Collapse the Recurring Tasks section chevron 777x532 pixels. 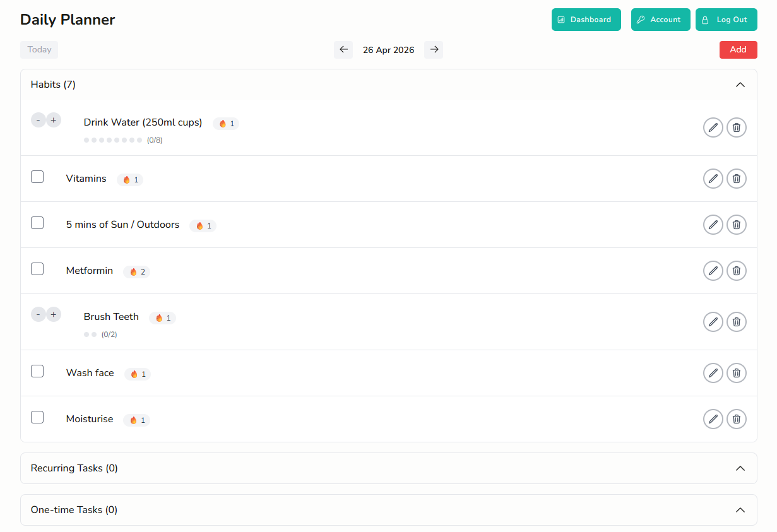click(x=740, y=468)
